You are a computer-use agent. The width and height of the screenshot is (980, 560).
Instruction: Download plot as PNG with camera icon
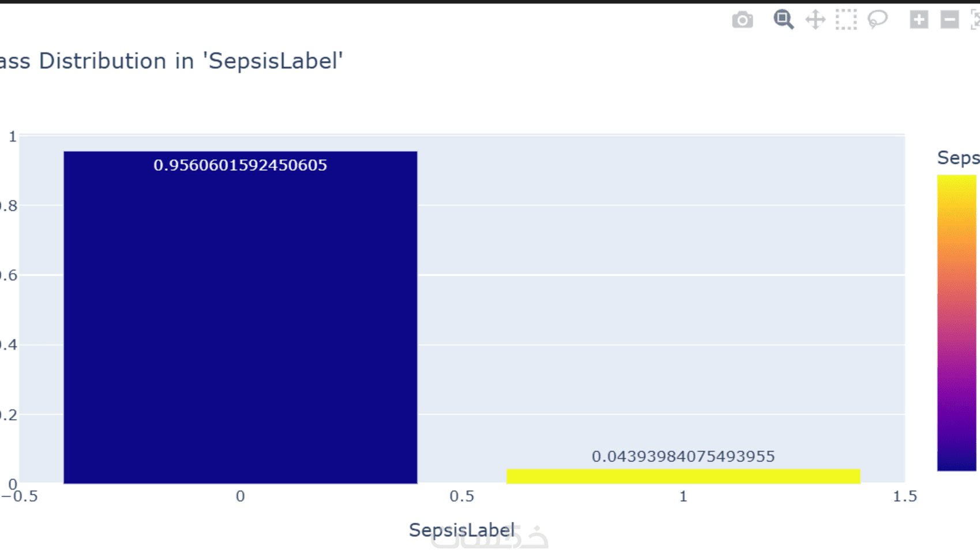(x=742, y=20)
